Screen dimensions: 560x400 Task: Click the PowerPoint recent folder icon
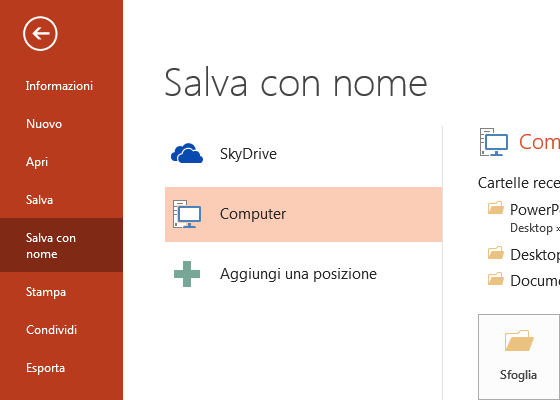[496, 208]
